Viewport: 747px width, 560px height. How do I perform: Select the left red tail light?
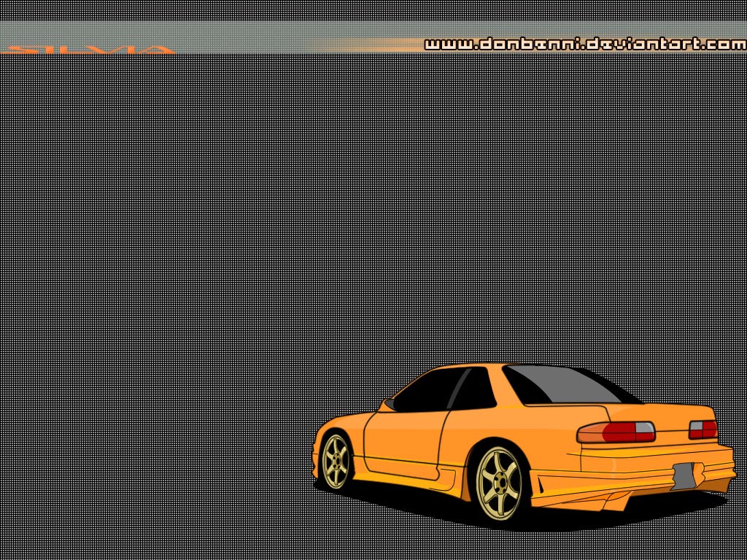coord(616,432)
